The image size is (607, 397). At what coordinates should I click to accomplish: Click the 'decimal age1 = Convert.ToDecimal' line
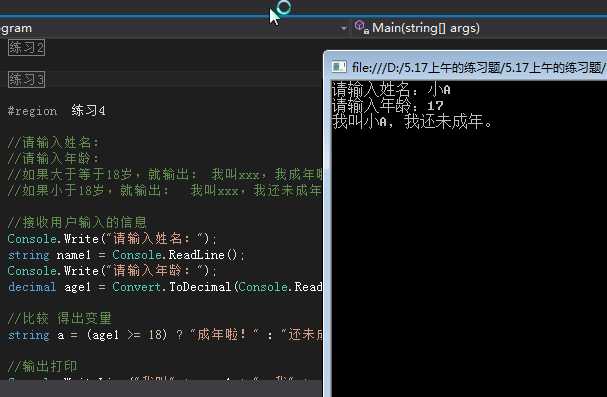165,287
